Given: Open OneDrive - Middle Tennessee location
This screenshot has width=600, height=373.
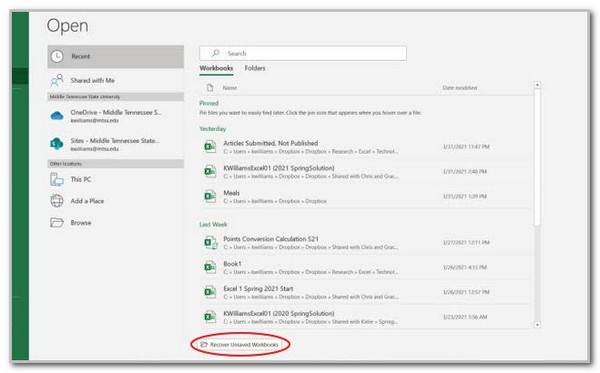Looking at the screenshot, I should click(x=116, y=116).
